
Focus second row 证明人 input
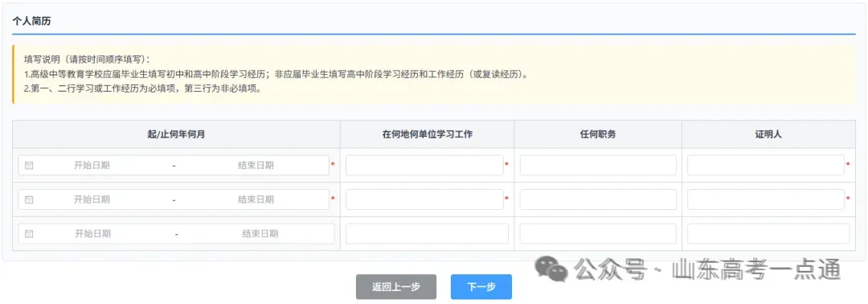click(766, 199)
